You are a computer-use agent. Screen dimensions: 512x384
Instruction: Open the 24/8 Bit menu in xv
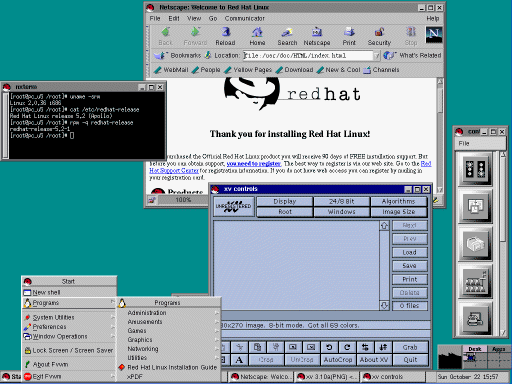(x=342, y=201)
